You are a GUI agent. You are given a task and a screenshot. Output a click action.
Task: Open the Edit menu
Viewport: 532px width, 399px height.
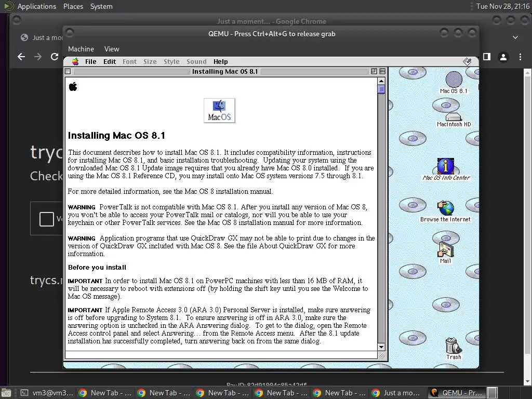(x=110, y=61)
